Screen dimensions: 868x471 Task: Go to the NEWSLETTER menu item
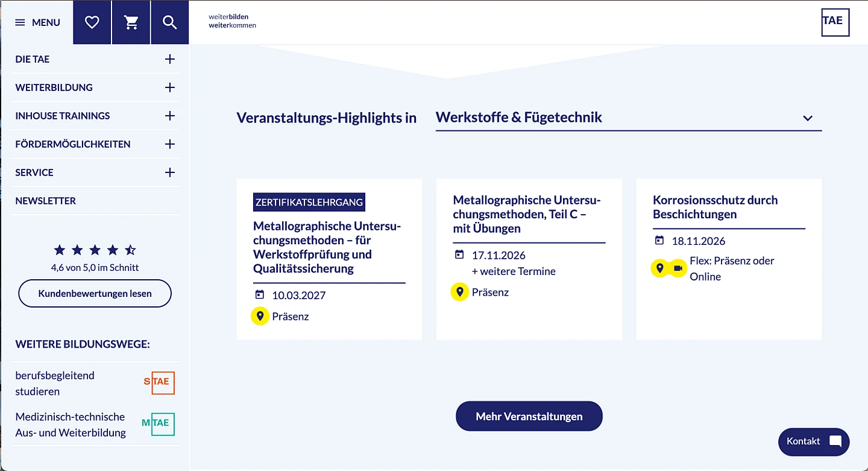pos(46,201)
